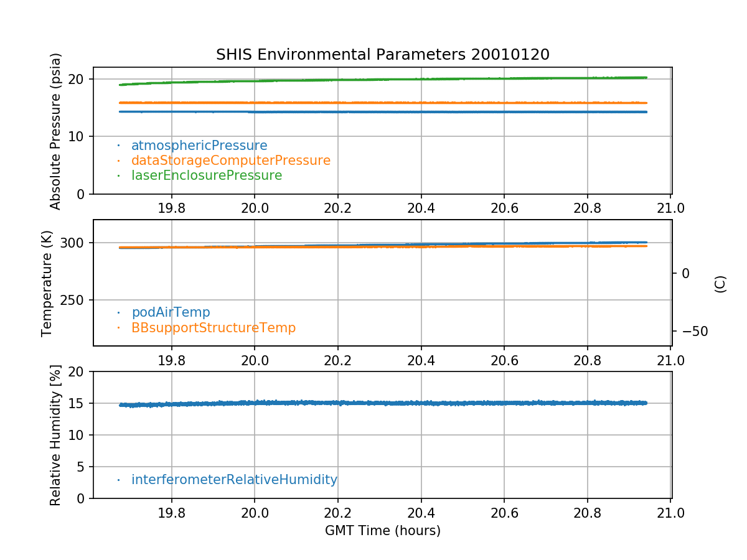The width and height of the screenshot is (747, 560).
Task: Select the Temperature (K) y-axis label
Action: coord(47,283)
